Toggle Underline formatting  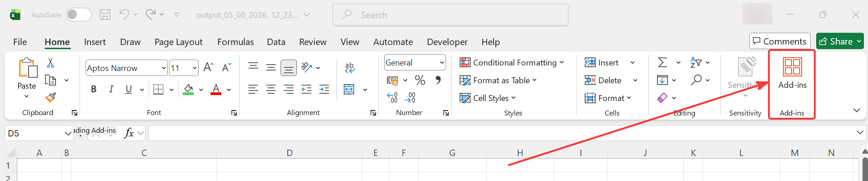tap(129, 90)
